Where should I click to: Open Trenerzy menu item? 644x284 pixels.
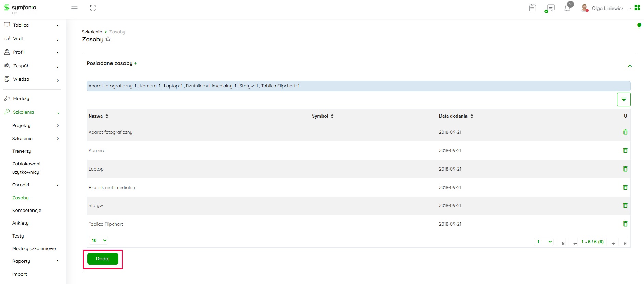[22, 151]
